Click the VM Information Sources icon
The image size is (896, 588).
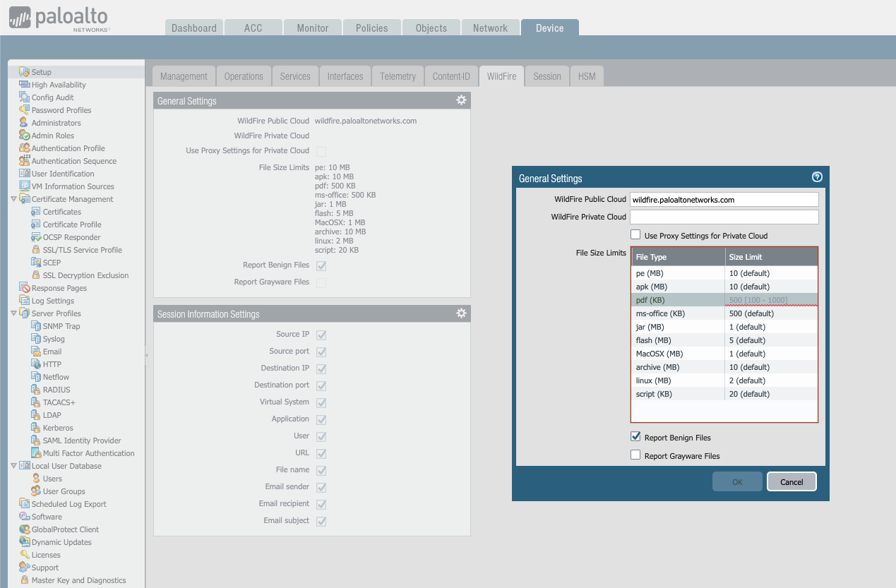[x=25, y=186]
